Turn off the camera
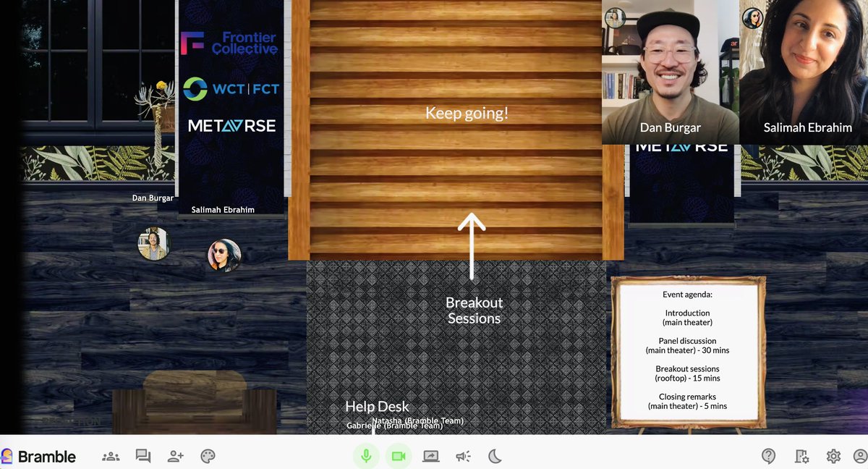 click(x=398, y=456)
